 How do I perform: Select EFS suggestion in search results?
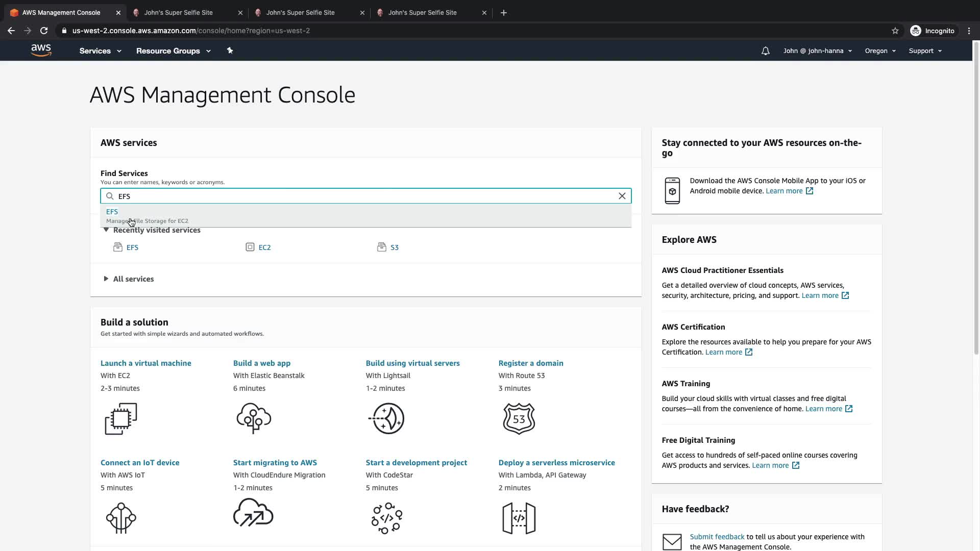(112, 212)
